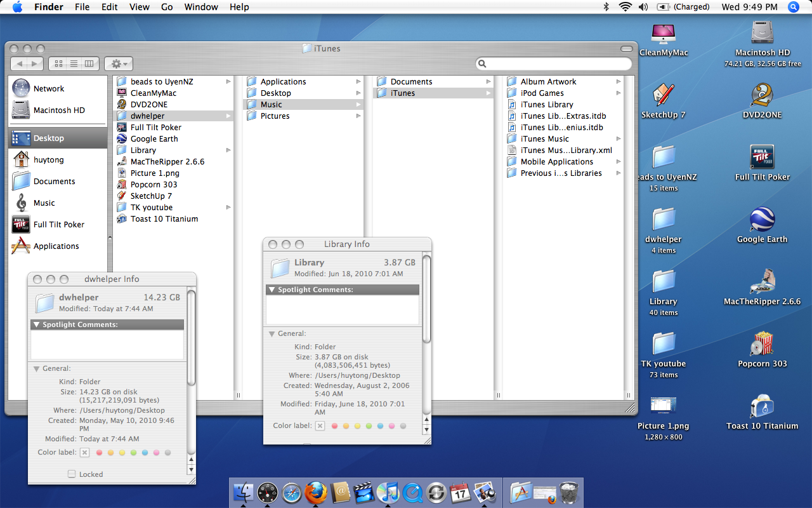The width and height of the screenshot is (812, 508).
Task: Click the Finder window search field
Action: coord(554,63)
